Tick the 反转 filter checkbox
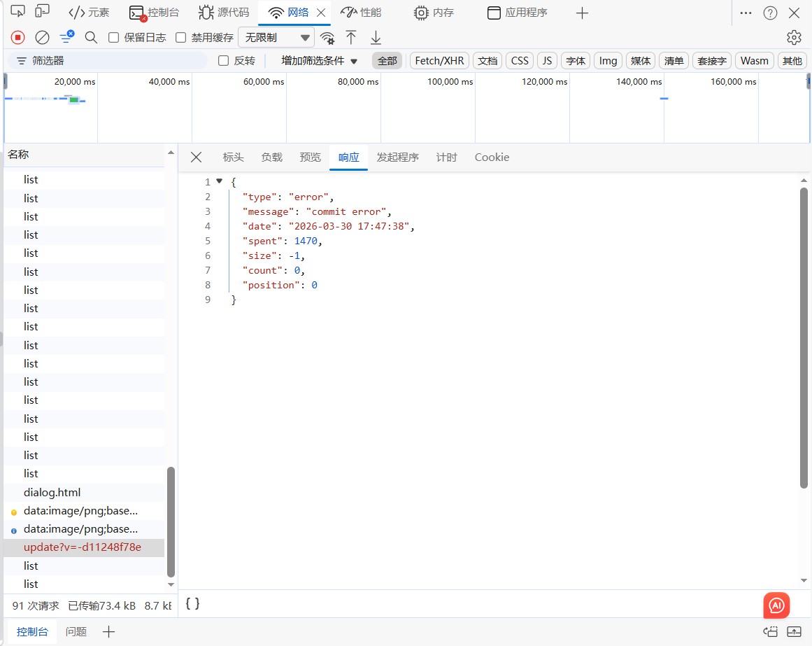This screenshot has height=646, width=812. pos(224,61)
